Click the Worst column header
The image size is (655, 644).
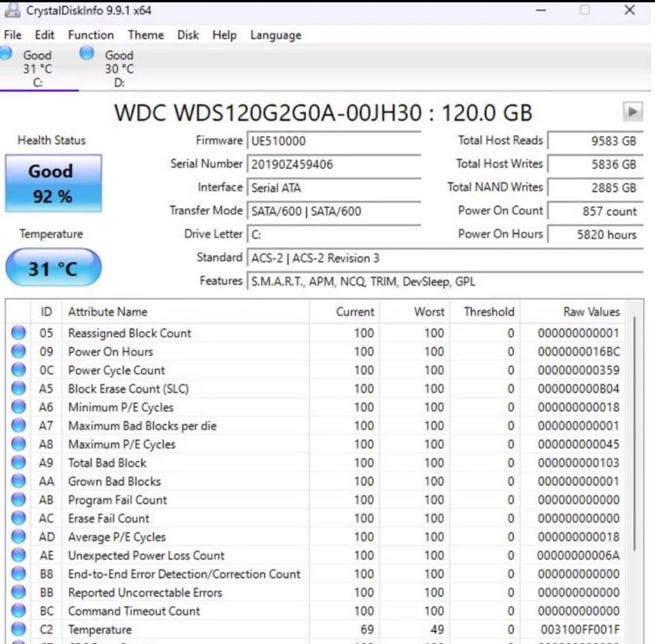pyautogui.click(x=415, y=312)
